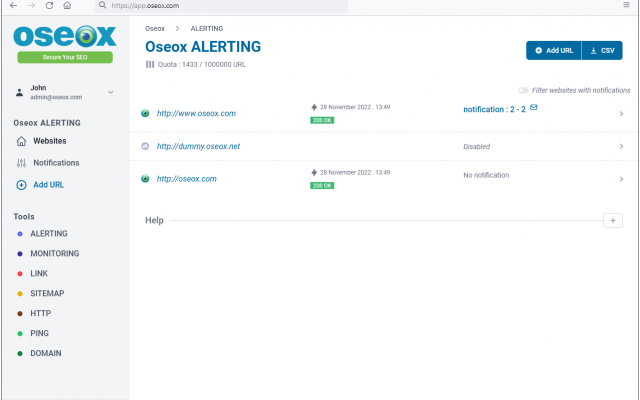Image resolution: width=640 pixels, height=400 pixels.
Task: Expand the John account dropdown chevron
Action: [111, 92]
